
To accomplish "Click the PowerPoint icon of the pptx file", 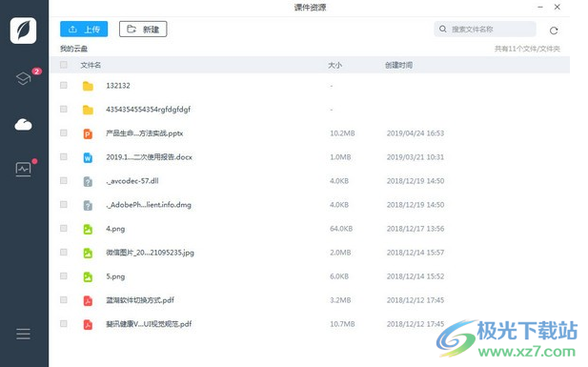I will 88,133.
